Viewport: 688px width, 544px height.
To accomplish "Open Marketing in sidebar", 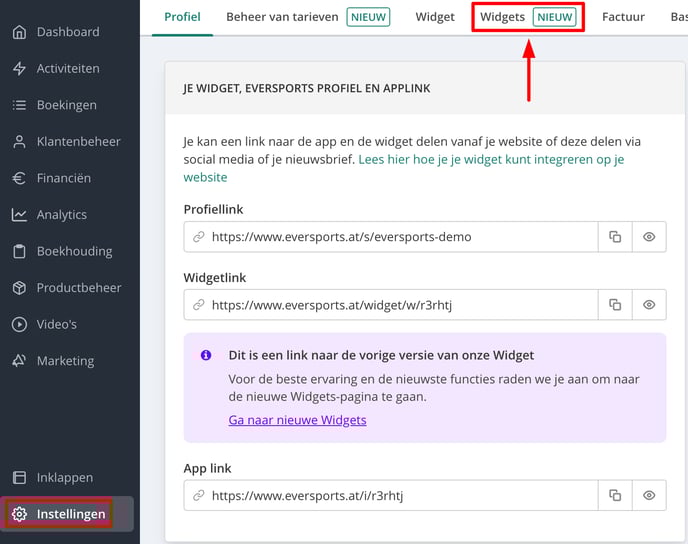I will pos(65,361).
